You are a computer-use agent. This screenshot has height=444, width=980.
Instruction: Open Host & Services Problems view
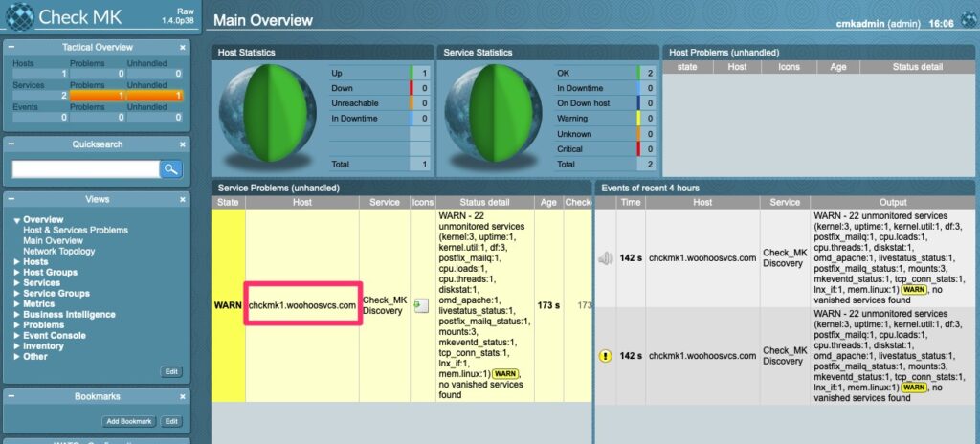pyautogui.click(x=75, y=230)
